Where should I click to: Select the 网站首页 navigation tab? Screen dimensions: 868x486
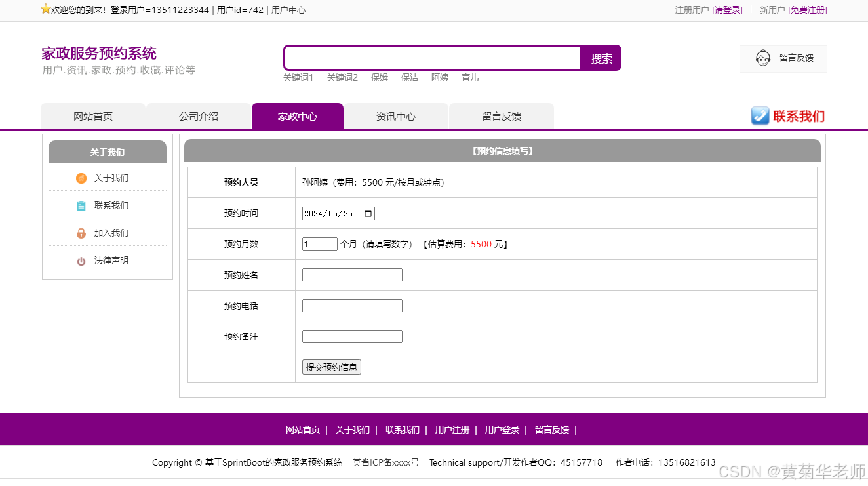click(x=92, y=116)
